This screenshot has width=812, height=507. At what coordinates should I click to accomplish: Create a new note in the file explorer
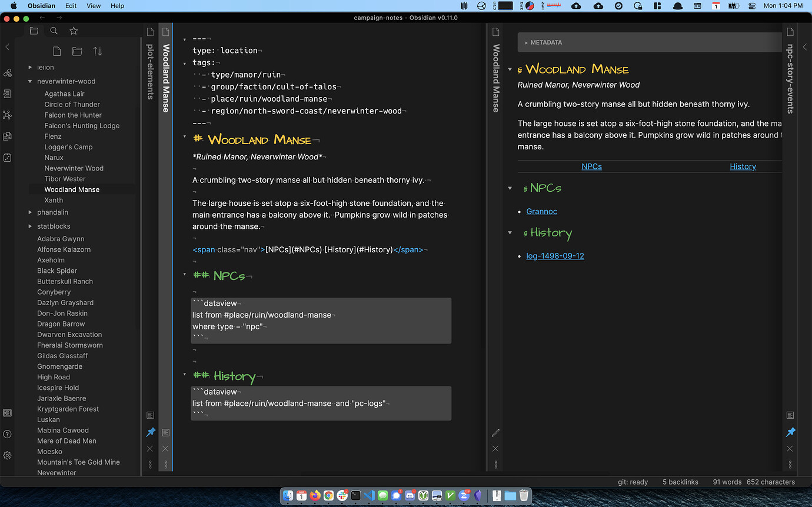click(x=56, y=51)
